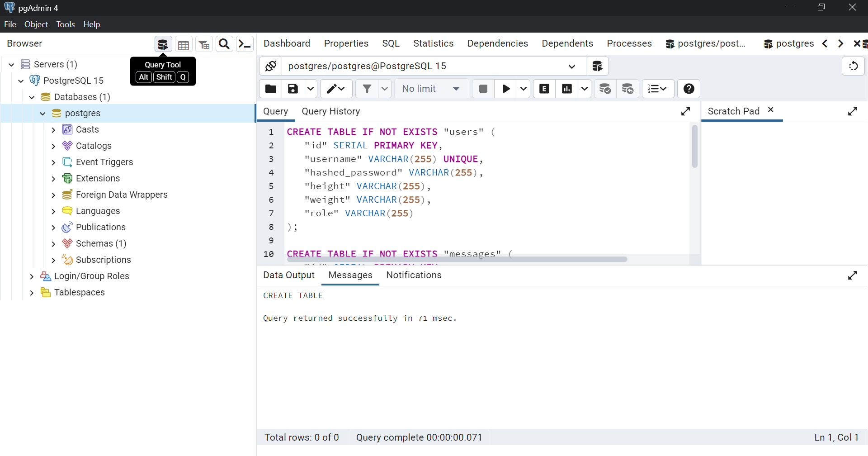
Task: Click the Explain Analyze chart button
Action: (x=567, y=89)
